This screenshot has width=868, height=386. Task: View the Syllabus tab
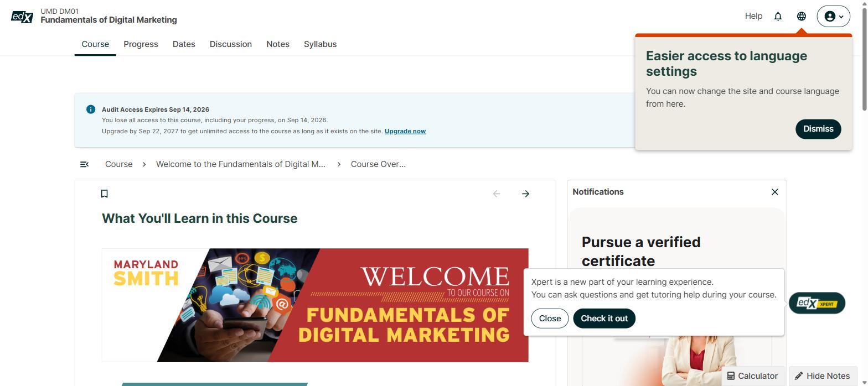[x=320, y=44]
